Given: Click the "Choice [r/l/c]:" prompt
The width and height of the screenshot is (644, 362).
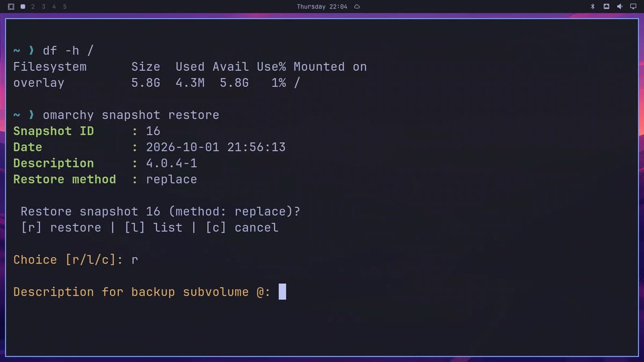Looking at the screenshot, I should click(68, 260).
